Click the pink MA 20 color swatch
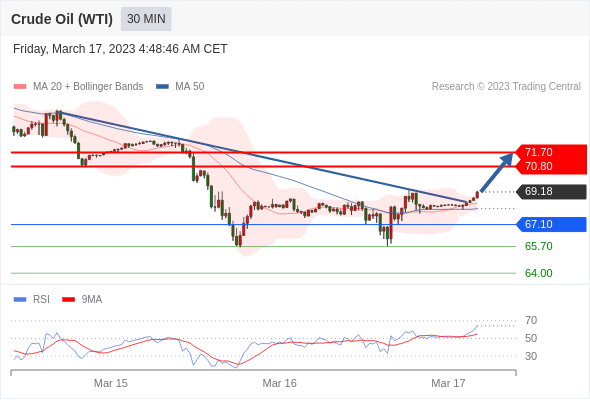The width and height of the screenshot is (590, 400). [x=20, y=87]
